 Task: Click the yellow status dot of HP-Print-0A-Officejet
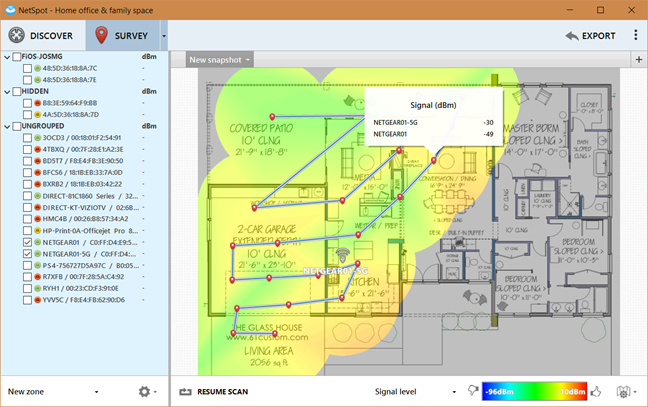click(38, 231)
